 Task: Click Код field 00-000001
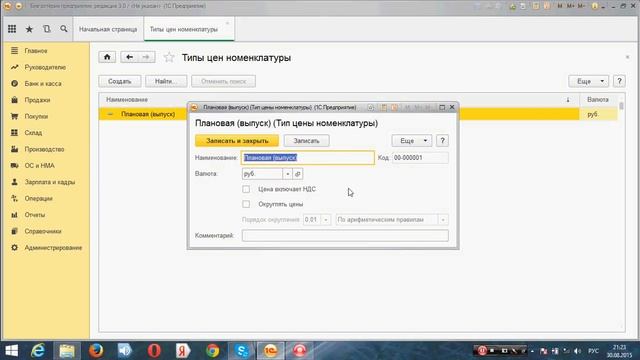click(x=420, y=158)
